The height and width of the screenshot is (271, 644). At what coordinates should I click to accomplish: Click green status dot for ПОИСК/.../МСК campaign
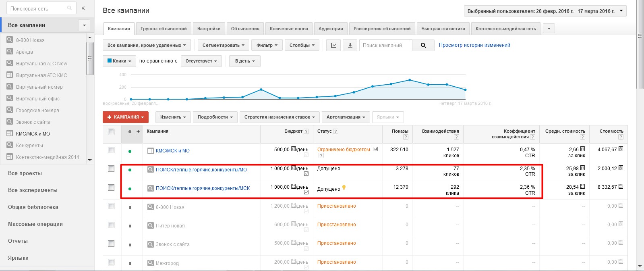pos(130,189)
